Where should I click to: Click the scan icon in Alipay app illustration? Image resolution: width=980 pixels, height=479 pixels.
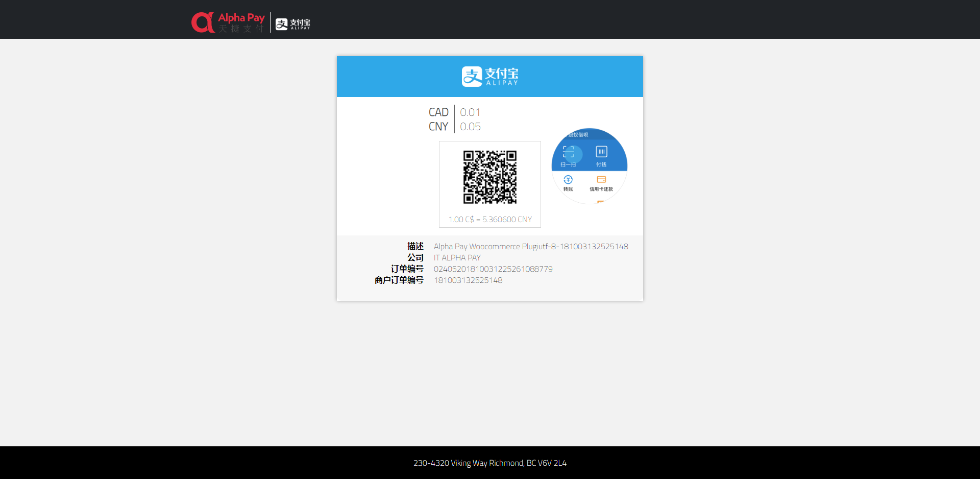coord(568,152)
